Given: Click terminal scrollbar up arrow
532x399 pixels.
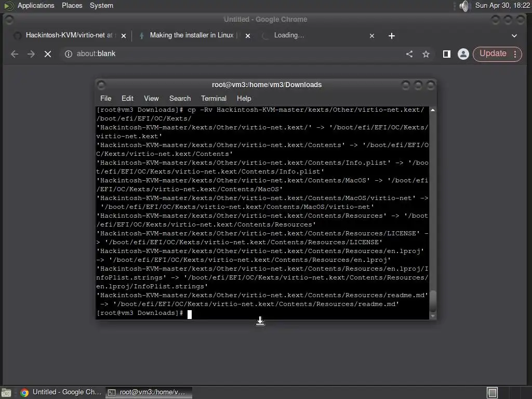Looking at the screenshot, I should pyautogui.click(x=433, y=110).
